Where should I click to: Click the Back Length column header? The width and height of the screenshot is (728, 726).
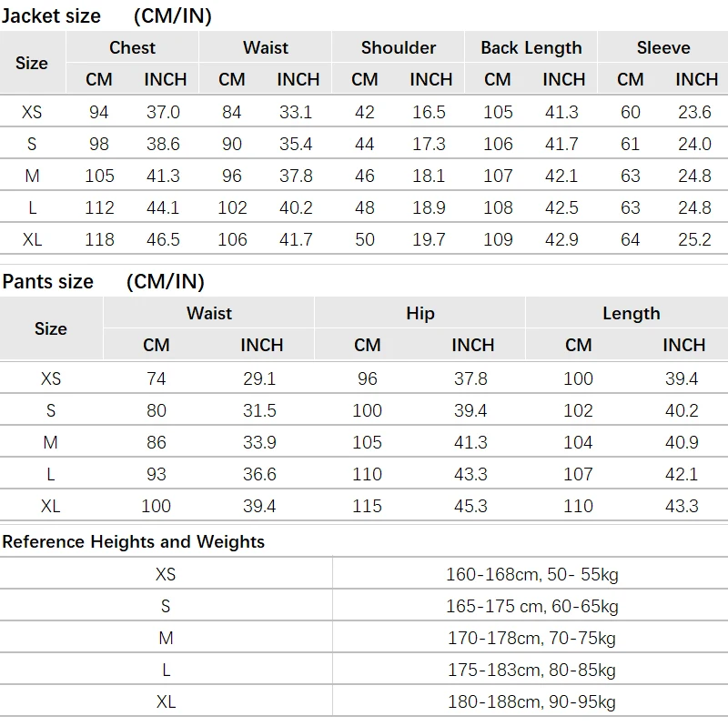[531, 47]
